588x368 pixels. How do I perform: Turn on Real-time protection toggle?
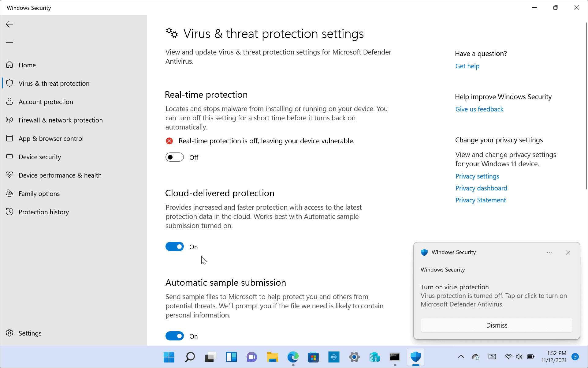point(175,157)
